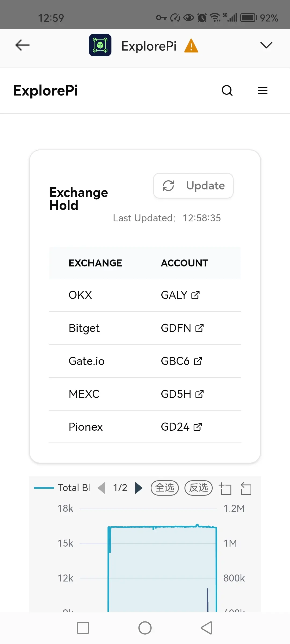Open the external link icon beside GD5H
Screen dimensions: 290x644
click(200, 394)
